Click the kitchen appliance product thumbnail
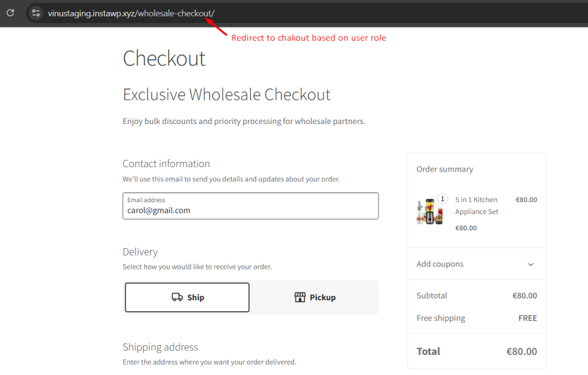The image size is (588, 375). (429, 211)
